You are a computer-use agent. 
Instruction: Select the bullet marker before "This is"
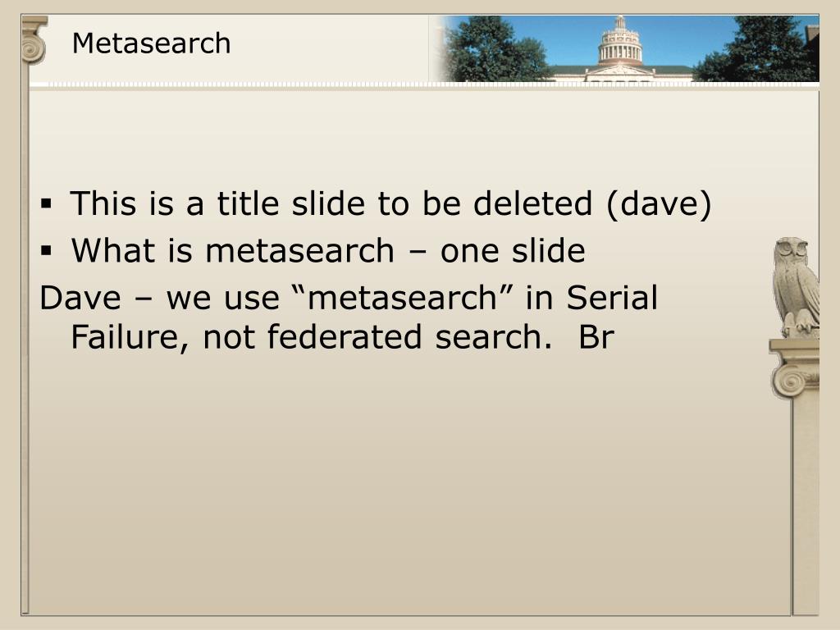pos(47,203)
